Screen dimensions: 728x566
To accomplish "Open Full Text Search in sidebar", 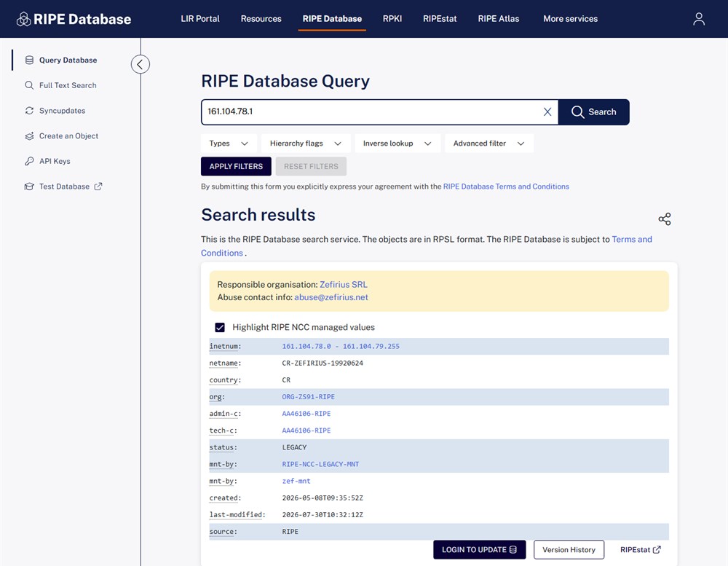I will 68,85.
